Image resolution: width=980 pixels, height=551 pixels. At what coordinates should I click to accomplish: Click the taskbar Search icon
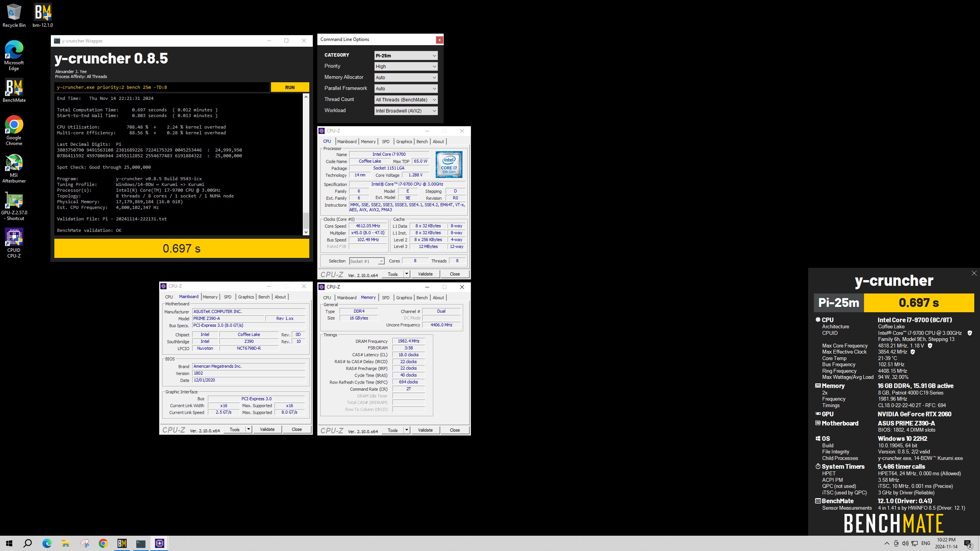pyautogui.click(x=28, y=543)
